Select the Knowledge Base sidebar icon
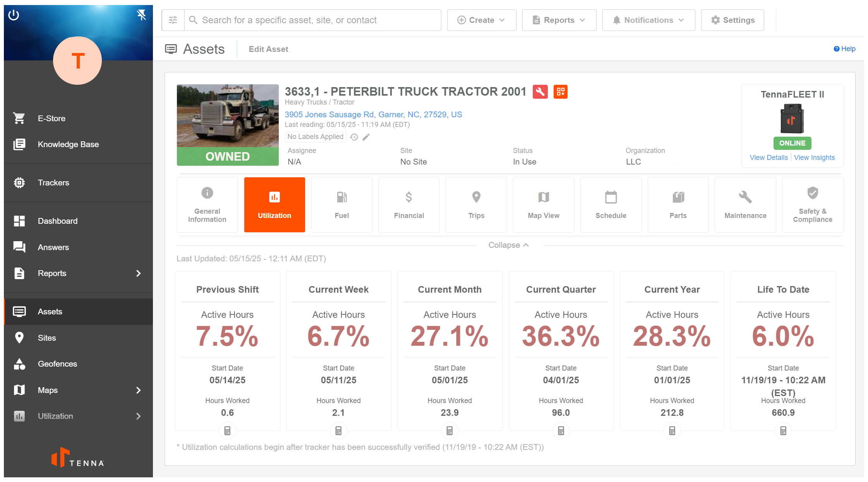Image resolution: width=868 pixels, height=482 pixels. click(19, 144)
